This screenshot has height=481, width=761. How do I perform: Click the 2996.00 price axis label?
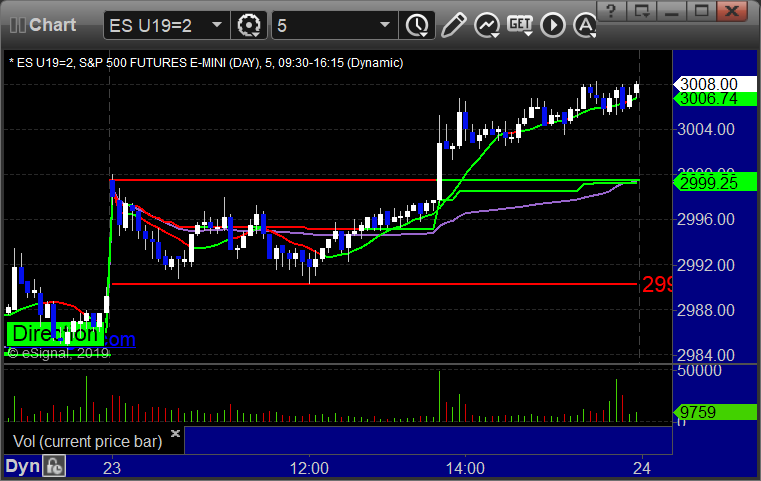click(706, 219)
